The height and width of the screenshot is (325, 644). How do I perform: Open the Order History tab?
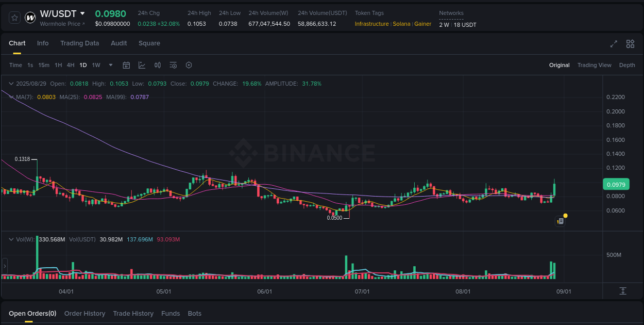[x=84, y=313]
